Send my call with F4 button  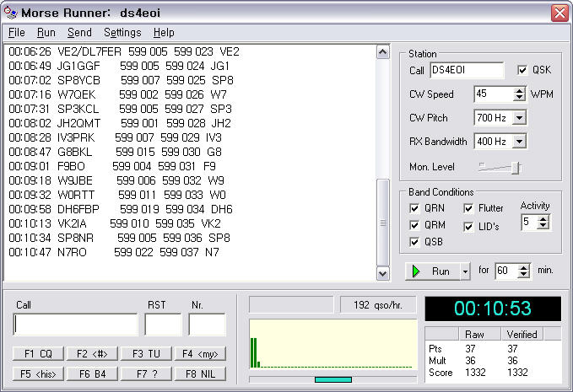click(200, 354)
